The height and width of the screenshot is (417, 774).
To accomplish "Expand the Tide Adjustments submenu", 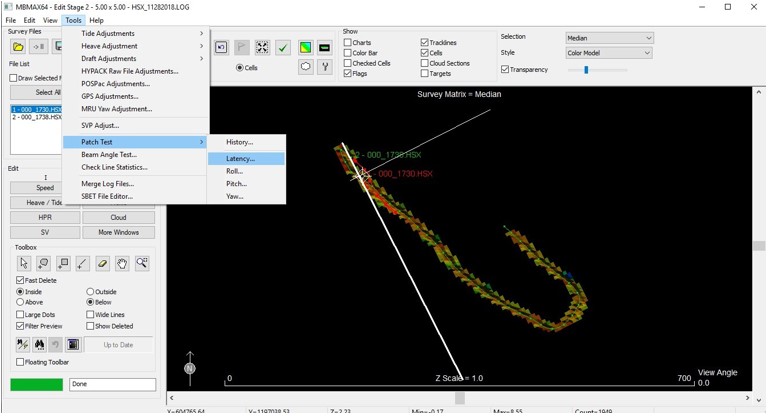I will (x=136, y=34).
